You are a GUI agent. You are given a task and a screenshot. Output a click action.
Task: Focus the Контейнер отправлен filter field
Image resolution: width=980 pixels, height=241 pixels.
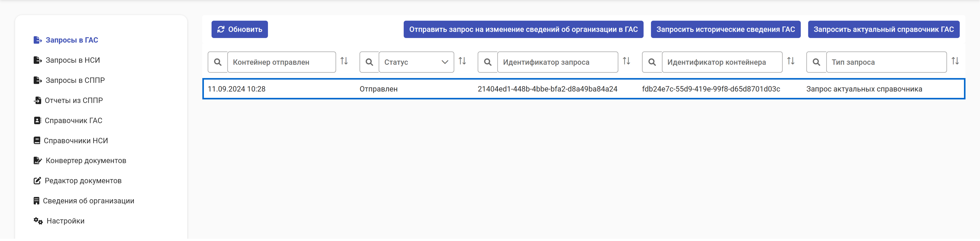(281, 62)
